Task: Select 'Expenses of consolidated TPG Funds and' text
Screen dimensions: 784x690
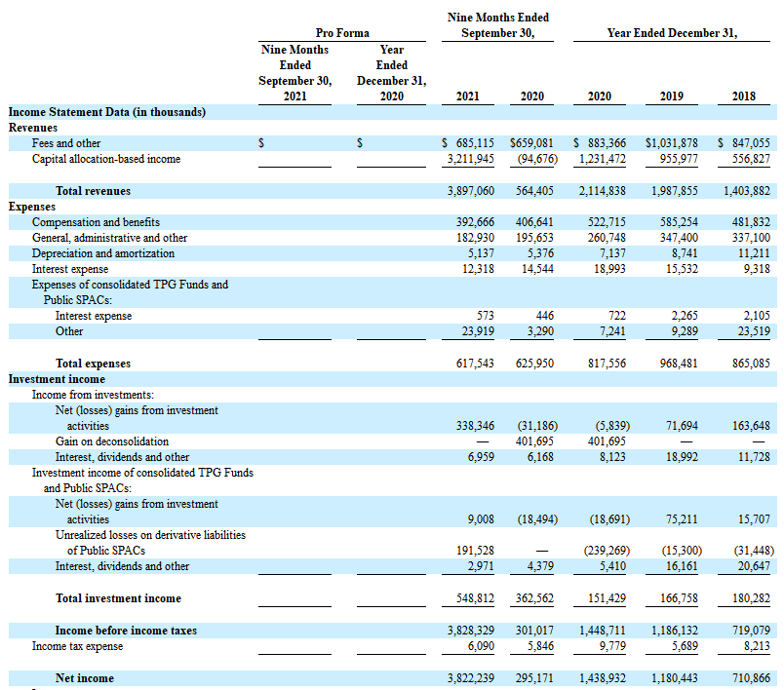Action: click(130, 285)
